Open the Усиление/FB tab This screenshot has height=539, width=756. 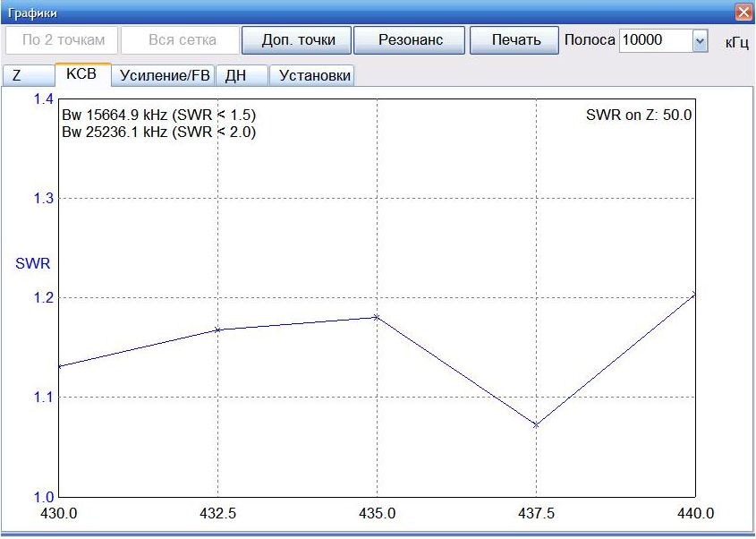pyautogui.click(x=164, y=76)
